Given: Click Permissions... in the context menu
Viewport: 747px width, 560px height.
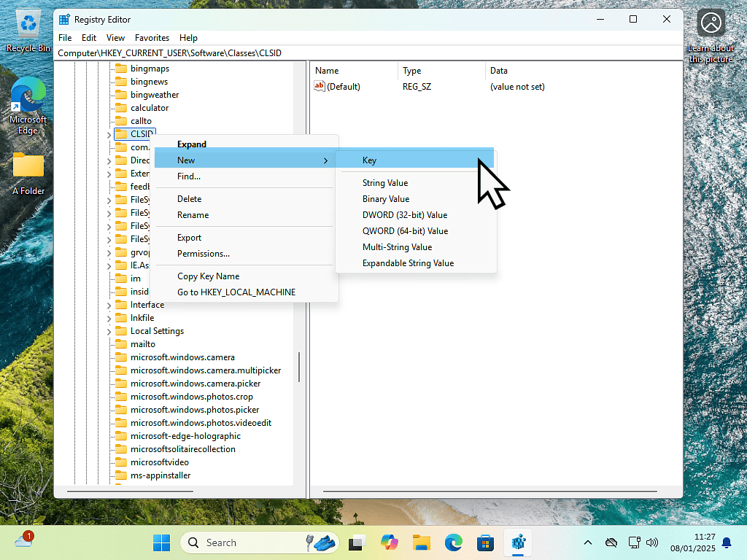Looking at the screenshot, I should 204,254.
